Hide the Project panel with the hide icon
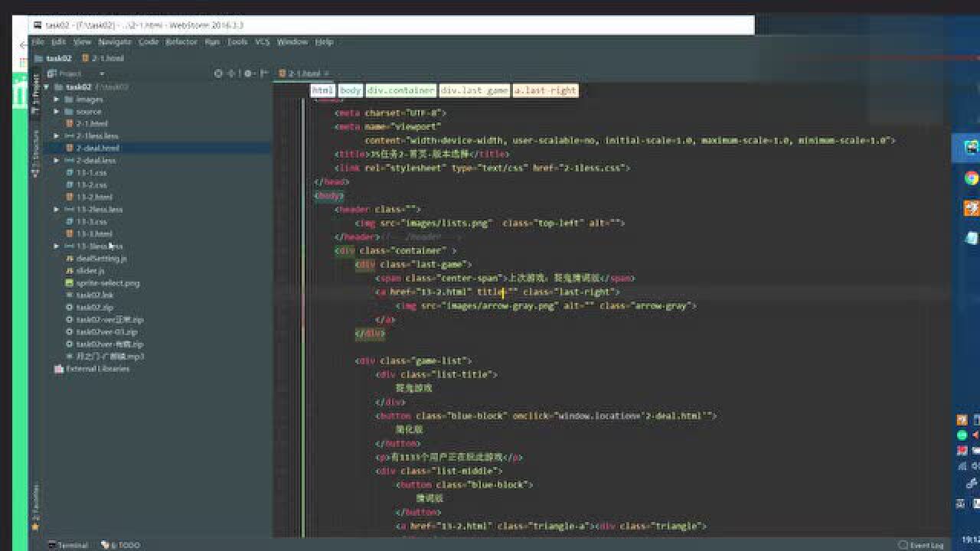This screenshot has width=980, height=551. tap(263, 73)
